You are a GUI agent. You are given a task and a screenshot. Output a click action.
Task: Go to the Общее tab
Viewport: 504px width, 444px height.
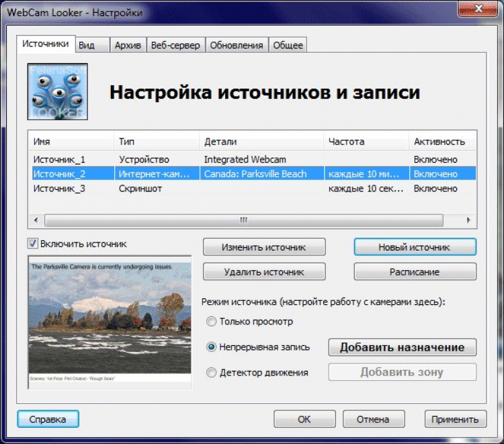pos(288,45)
